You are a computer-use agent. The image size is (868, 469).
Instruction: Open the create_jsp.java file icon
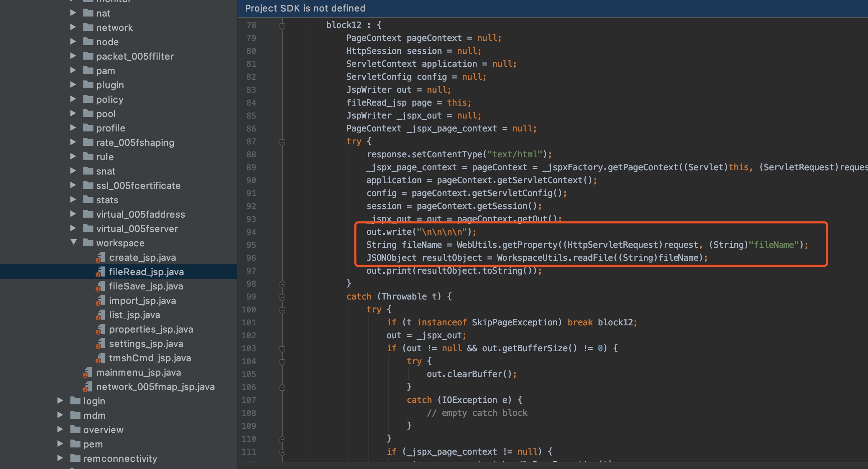(100, 257)
